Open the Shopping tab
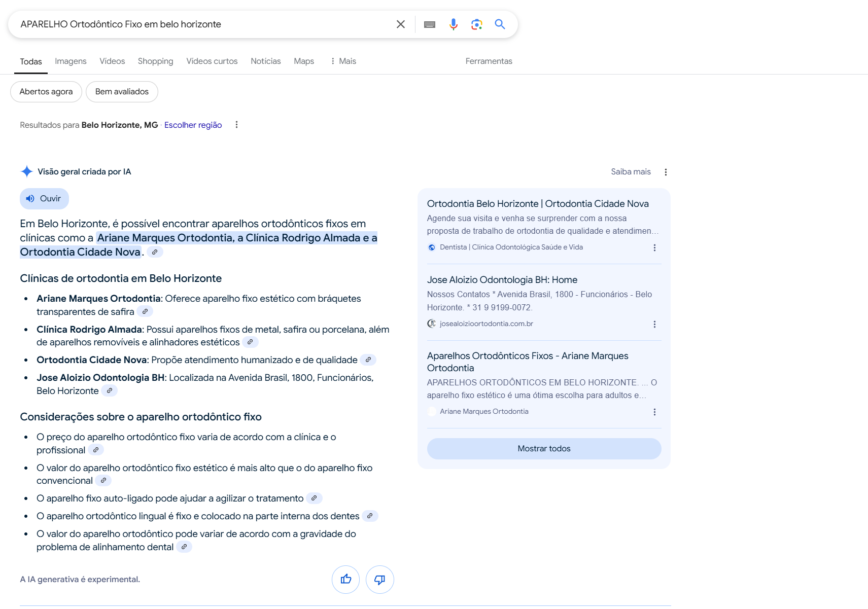868x609 pixels. pos(155,61)
